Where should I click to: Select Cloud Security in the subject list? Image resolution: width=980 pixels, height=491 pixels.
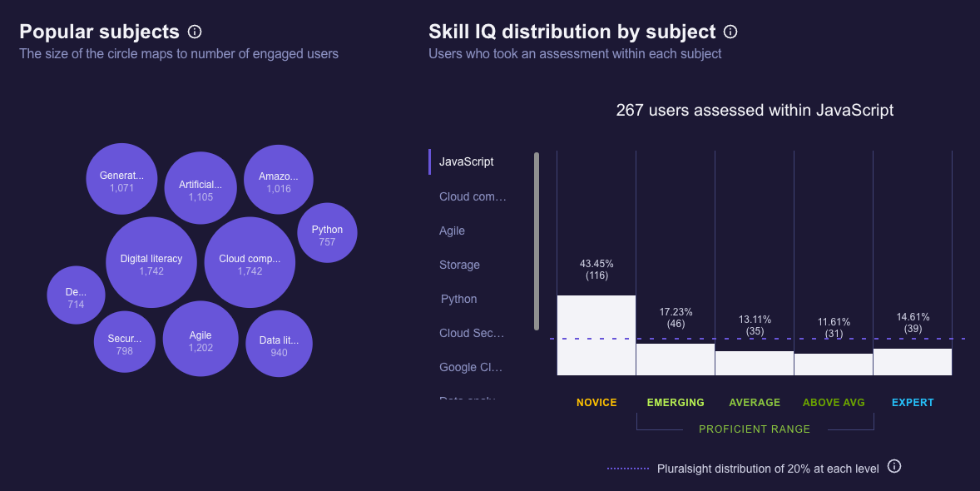point(470,333)
